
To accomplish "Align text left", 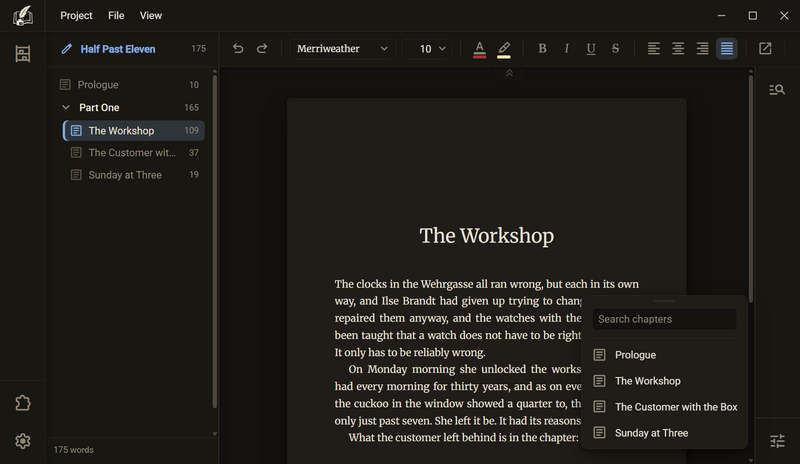I will tap(654, 48).
